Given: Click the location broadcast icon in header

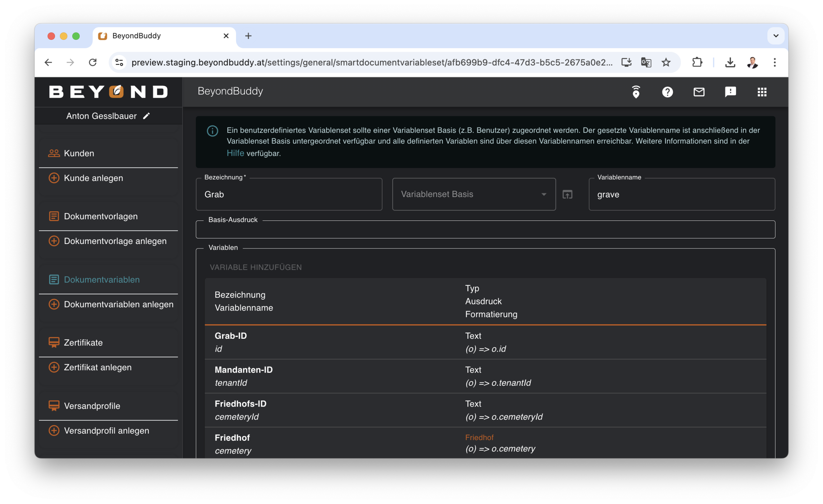Looking at the screenshot, I should [636, 92].
